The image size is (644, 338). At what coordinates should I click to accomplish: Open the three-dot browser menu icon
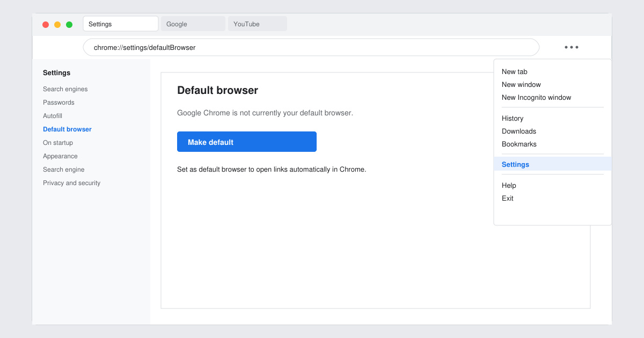[572, 47]
